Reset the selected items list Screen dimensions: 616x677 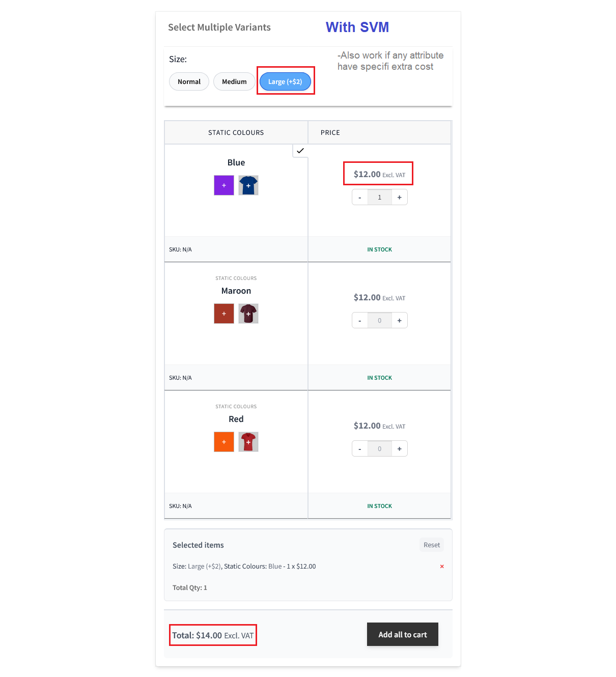[x=432, y=545]
